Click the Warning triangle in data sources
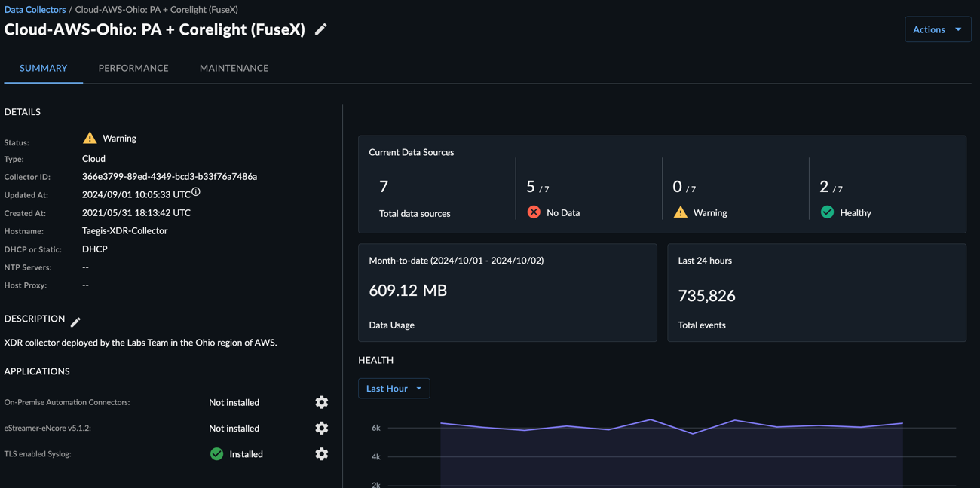Screen dimensions: 980x488 681,212
